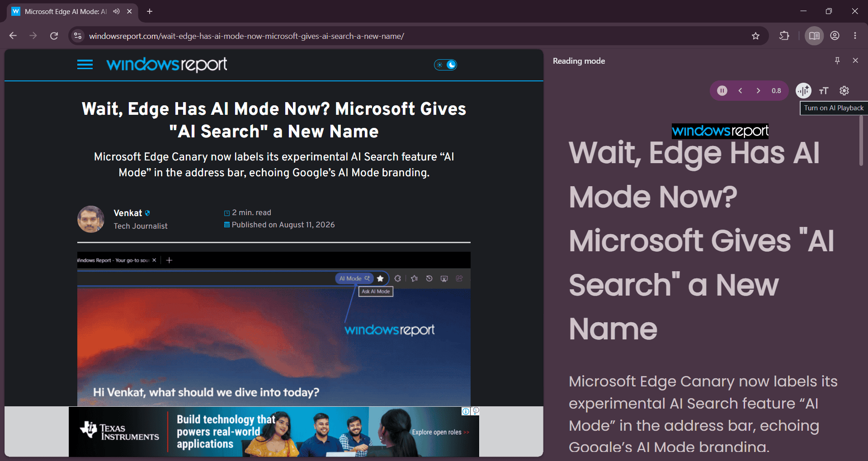The image size is (868, 461).
Task: Open the browser three-dot menu
Action: click(x=855, y=36)
